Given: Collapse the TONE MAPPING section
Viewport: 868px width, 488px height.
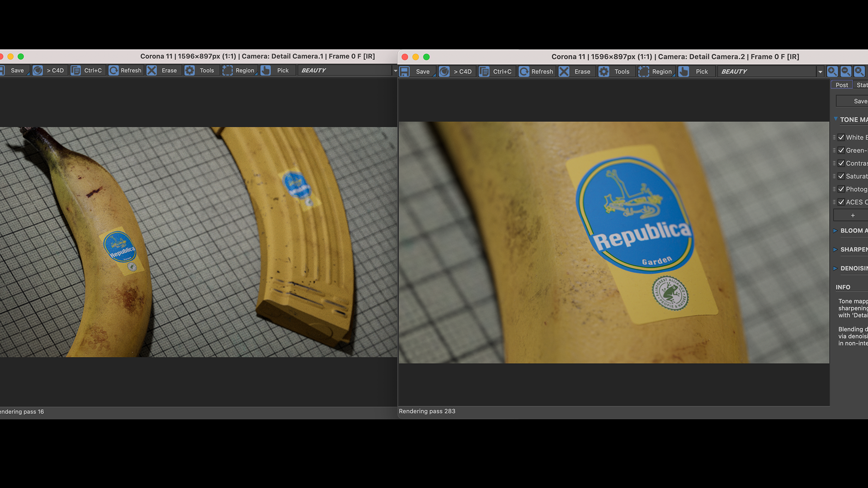Looking at the screenshot, I should coord(836,119).
